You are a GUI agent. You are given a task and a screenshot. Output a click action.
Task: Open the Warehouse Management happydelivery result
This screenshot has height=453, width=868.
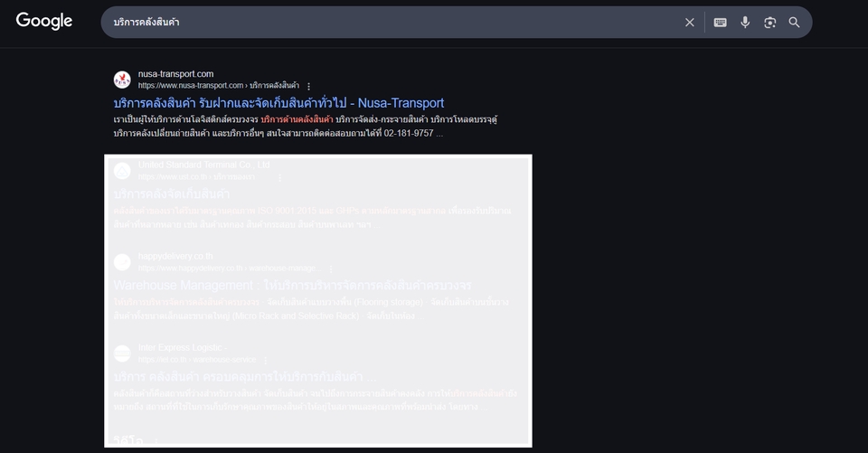[x=292, y=285]
